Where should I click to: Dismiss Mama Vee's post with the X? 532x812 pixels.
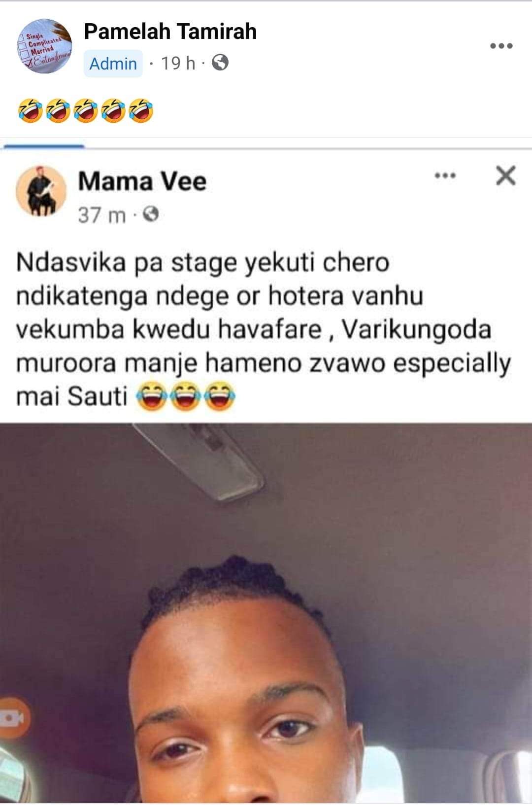506,176
